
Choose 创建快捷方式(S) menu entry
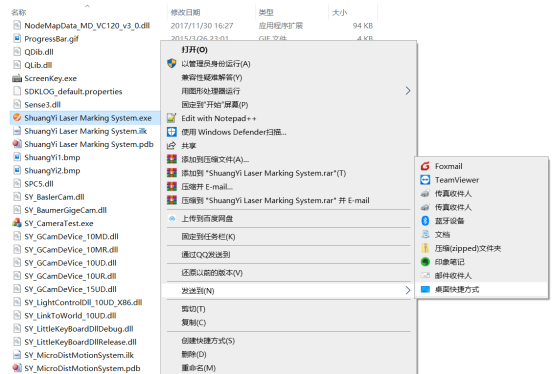tap(288, 341)
